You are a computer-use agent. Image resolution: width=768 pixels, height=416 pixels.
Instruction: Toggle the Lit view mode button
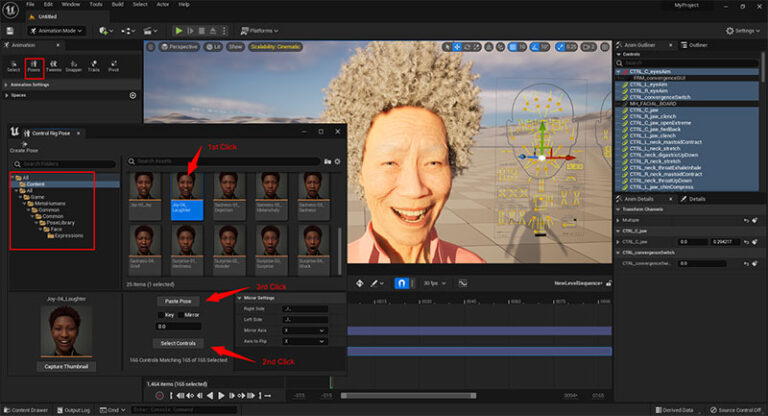(212, 46)
